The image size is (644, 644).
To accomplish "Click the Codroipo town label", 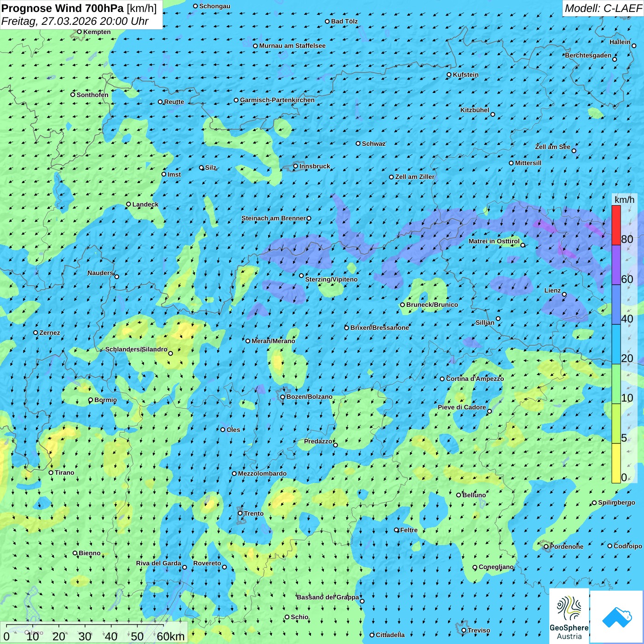I will click(628, 546).
